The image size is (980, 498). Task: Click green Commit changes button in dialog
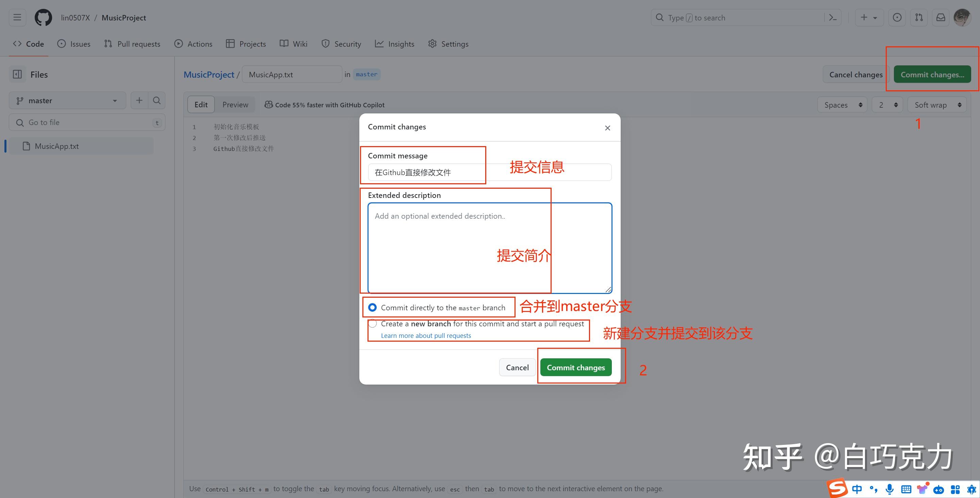pos(576,368)
